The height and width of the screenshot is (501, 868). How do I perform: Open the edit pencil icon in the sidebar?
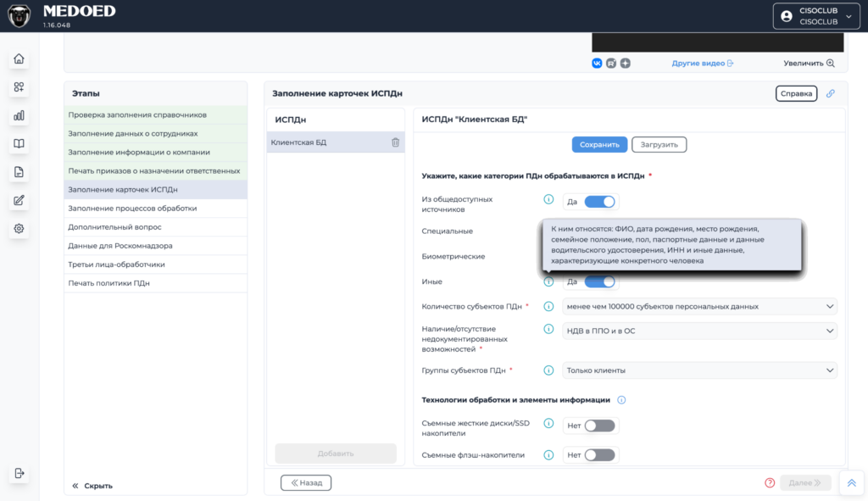[19, 200]
